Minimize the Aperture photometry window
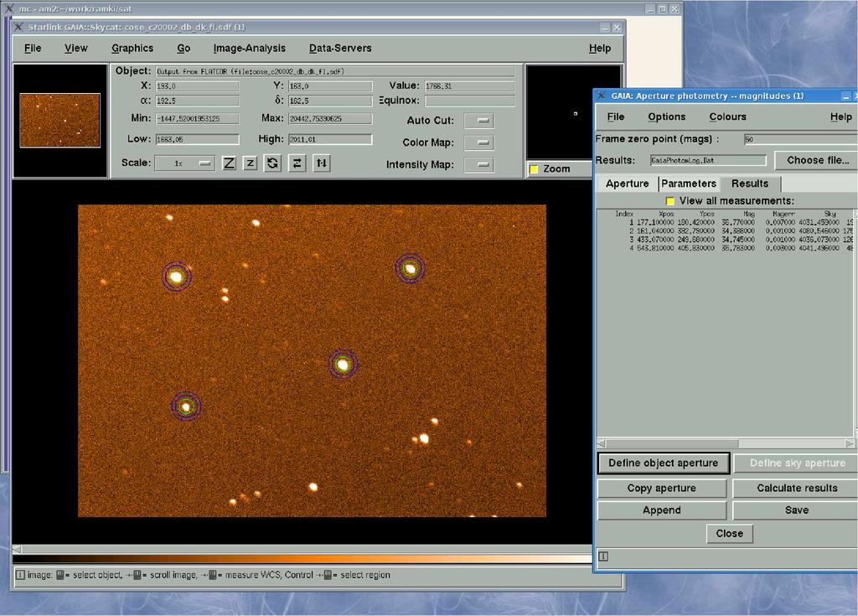Screen dimensions: 858x616 (x=846, y=96)
